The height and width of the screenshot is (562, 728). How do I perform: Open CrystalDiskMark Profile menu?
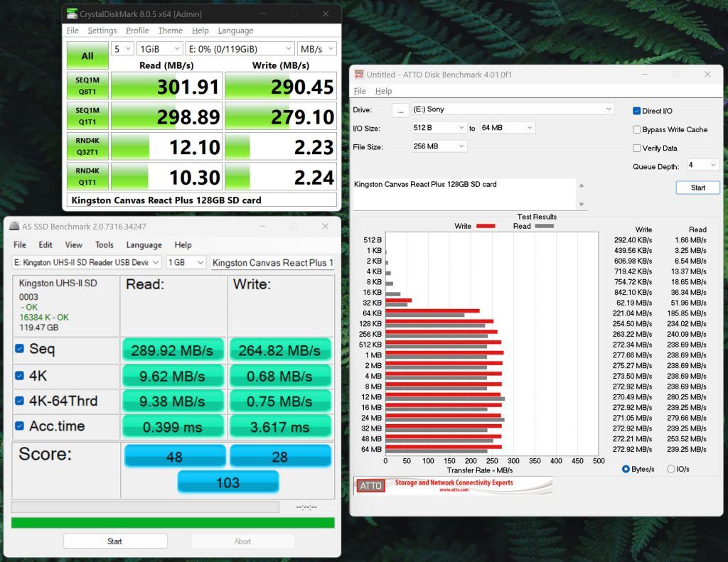click(137, 31)
